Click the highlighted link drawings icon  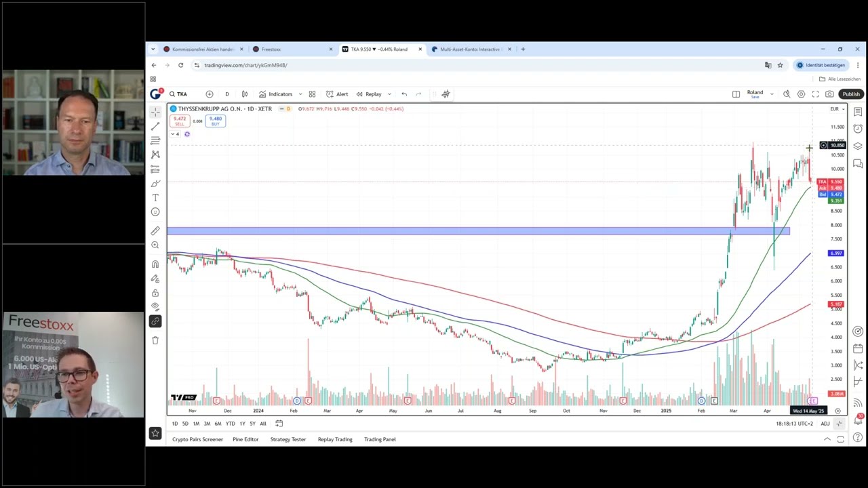tap(155, 321)
